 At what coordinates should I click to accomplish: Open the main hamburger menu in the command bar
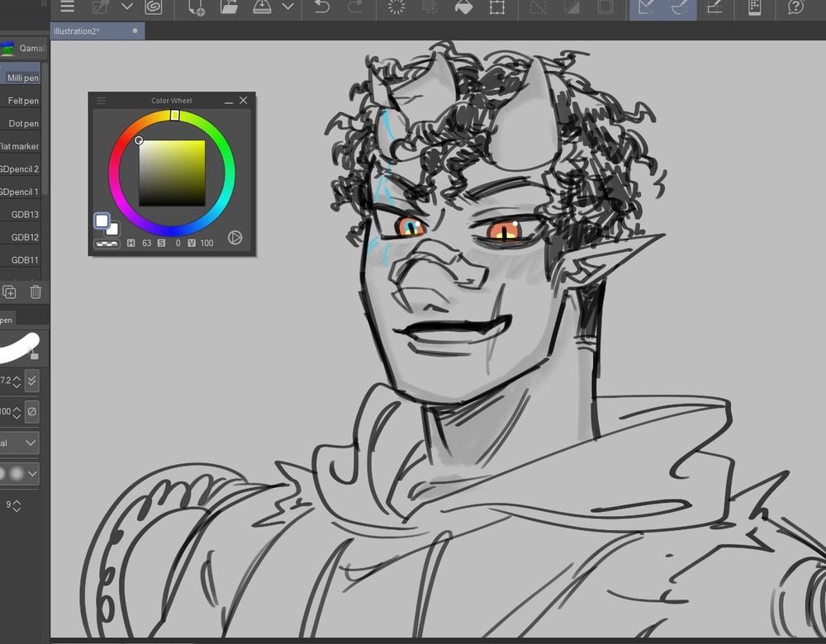[x=67, y=7]
